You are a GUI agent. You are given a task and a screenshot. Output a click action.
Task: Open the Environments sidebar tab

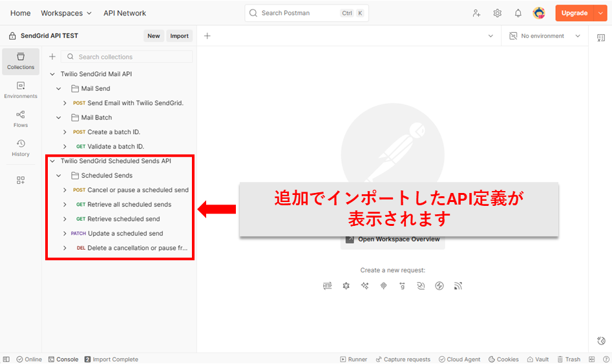click(21, 90)
